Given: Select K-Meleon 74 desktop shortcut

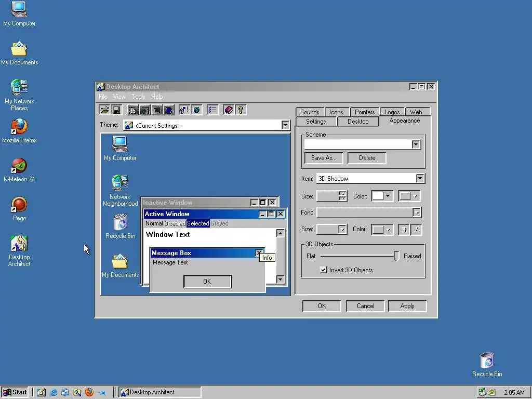Looking at the screenshot, I should point(19,170).
